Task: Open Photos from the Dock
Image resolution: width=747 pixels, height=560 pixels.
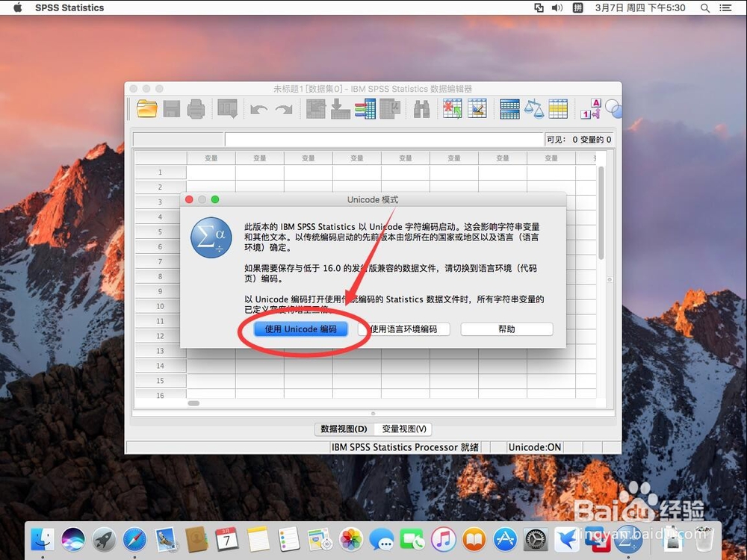Action: pyautogui.click(x=351, y=540)
